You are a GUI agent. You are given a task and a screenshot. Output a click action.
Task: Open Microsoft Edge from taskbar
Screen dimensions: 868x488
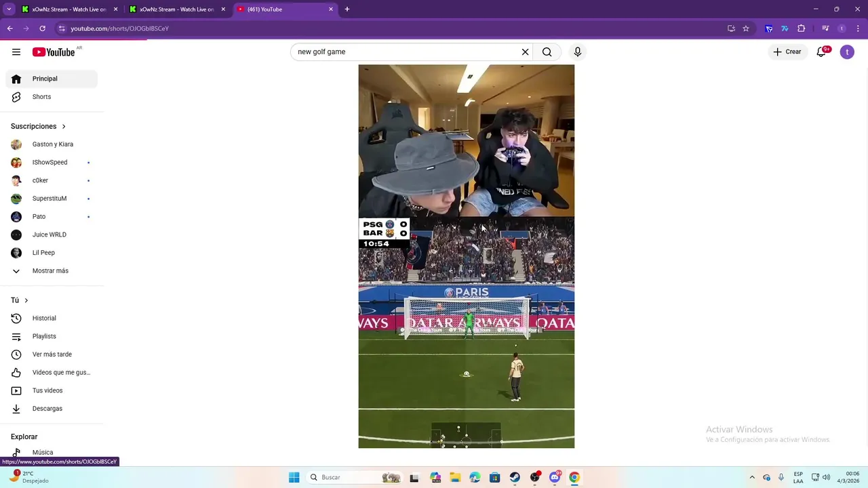click(x=475, y=477)
